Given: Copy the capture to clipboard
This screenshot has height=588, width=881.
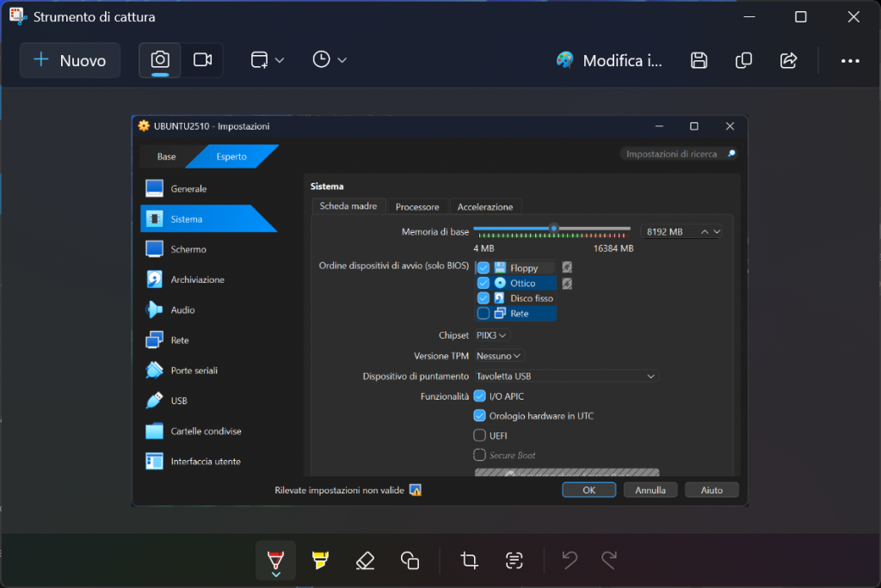Looking at the screenshot, I should pos(744,60).
